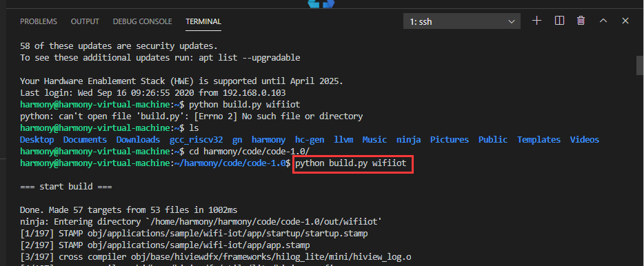This screenshot has width=644, height=266.
Task: Click the 'Last login: Wed Sep 16' line
Action: coord(153,93)
